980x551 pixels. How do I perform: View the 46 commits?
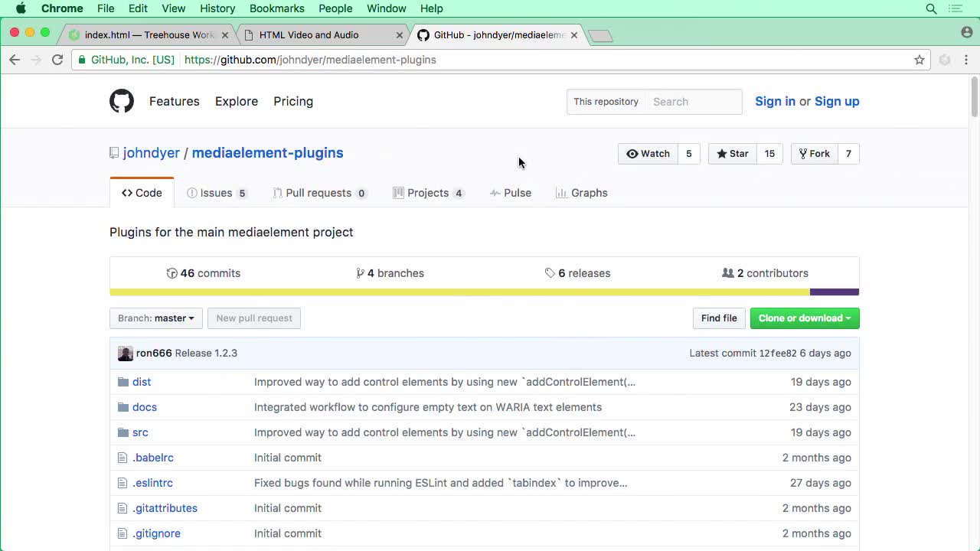pyautogui.click(x=204, y=273)
